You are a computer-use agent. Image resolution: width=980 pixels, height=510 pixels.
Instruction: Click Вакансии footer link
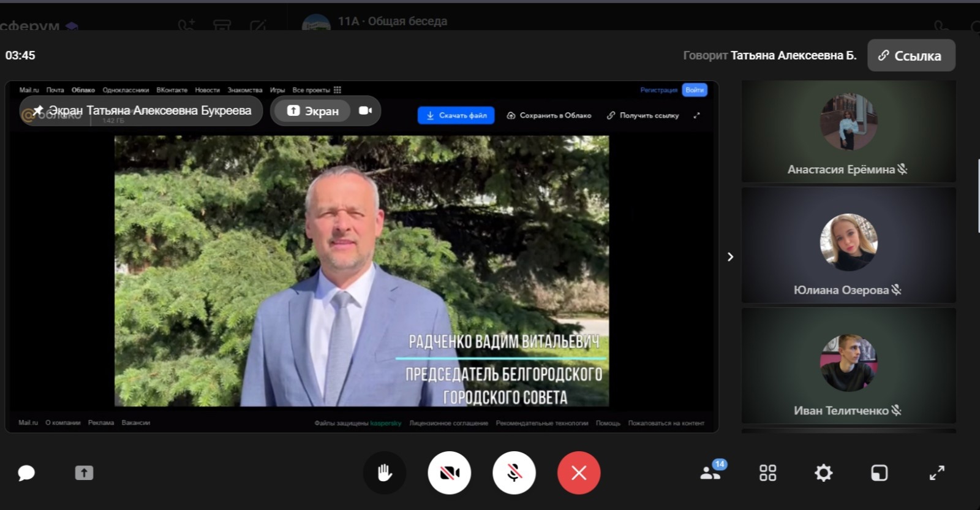point(136,423)
